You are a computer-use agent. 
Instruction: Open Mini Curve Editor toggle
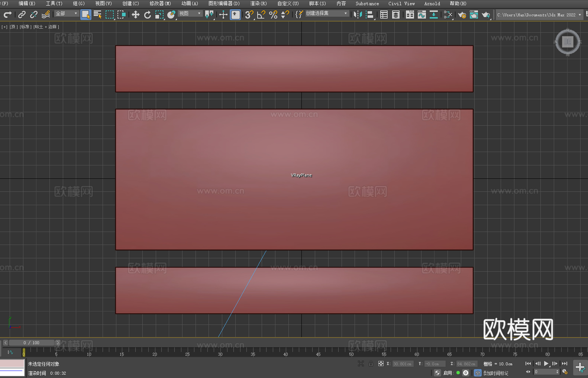tap(10, 352)
